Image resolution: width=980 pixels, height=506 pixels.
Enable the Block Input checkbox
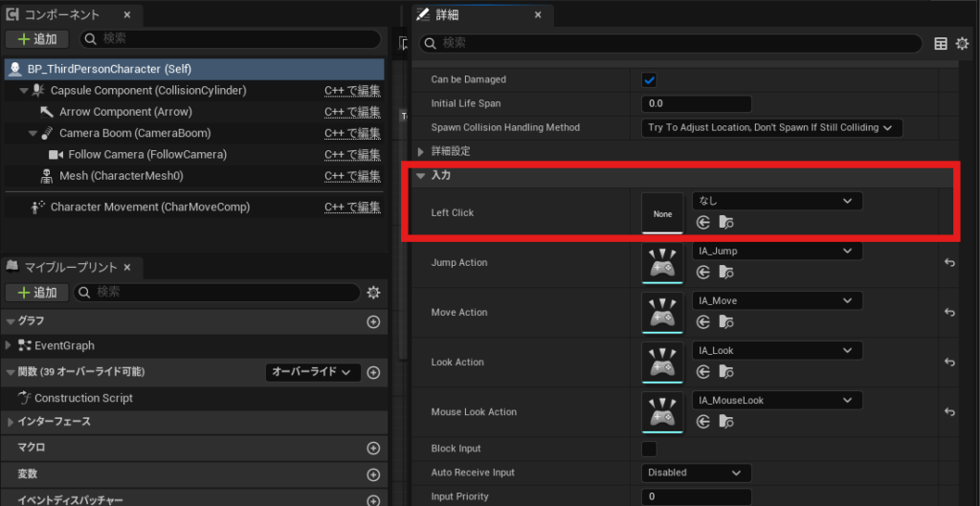pyautogui.click(x=650, y=449)
